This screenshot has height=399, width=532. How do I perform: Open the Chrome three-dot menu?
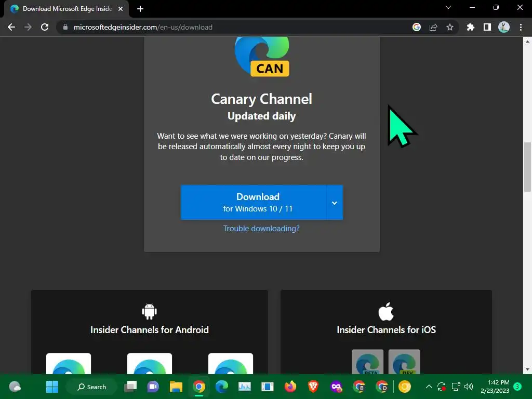coord(521,27)
